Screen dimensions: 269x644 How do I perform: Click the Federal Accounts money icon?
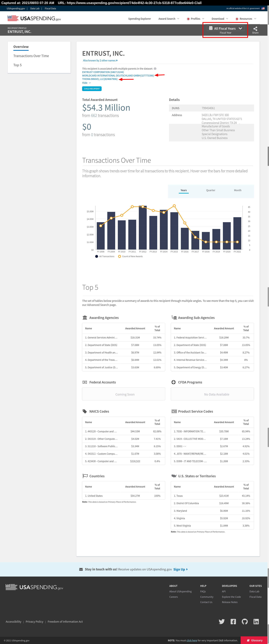pos(85,382)
